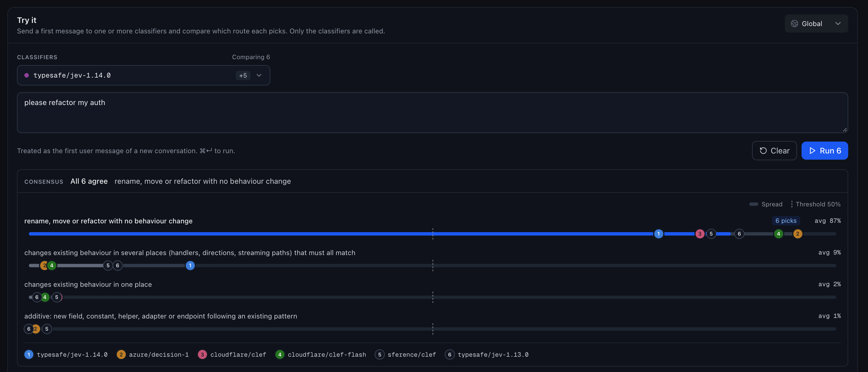
Task: Select marker 5 on the several places row
Action: 108,266
